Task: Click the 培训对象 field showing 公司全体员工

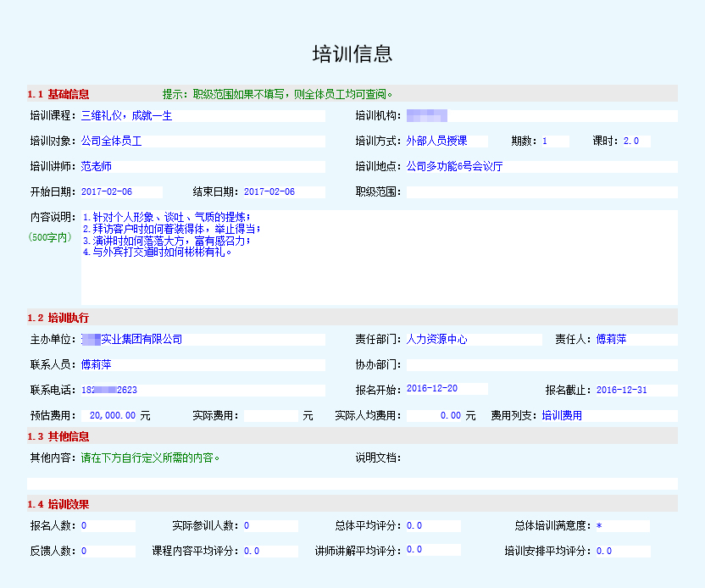Action: pyautogui.click(x=203, y=141)
